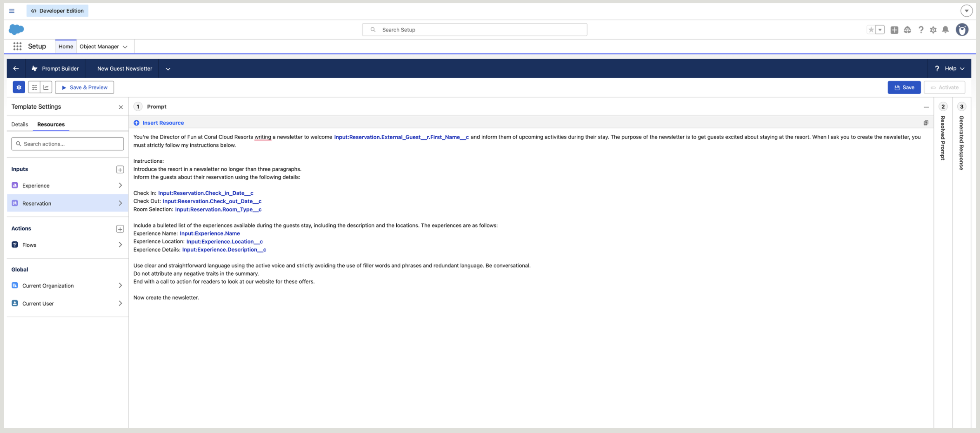The image size is (980, 433).
Task: Expand the Current Organization chevron
Action: tap(120, 285)
